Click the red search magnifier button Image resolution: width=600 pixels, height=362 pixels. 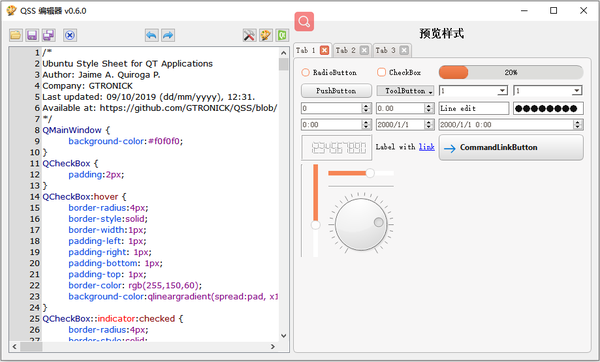(x=304, y=21)
